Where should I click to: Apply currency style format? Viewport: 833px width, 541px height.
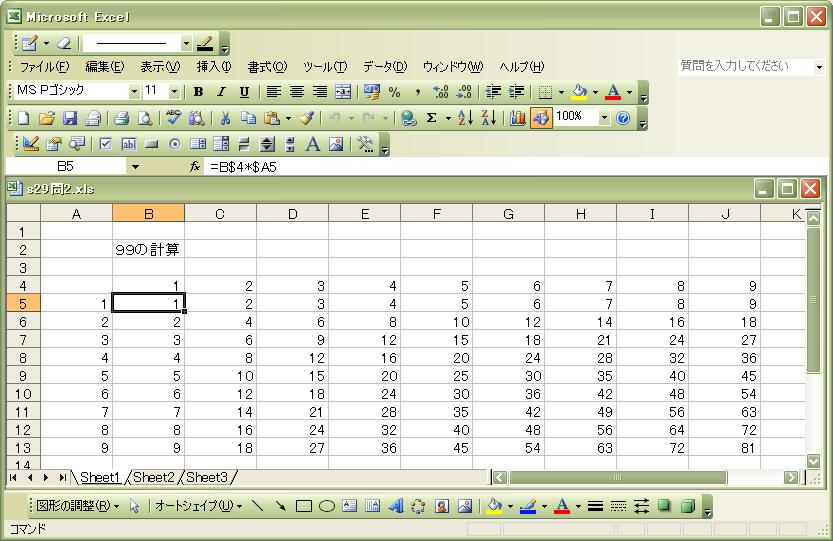(372, 92)
